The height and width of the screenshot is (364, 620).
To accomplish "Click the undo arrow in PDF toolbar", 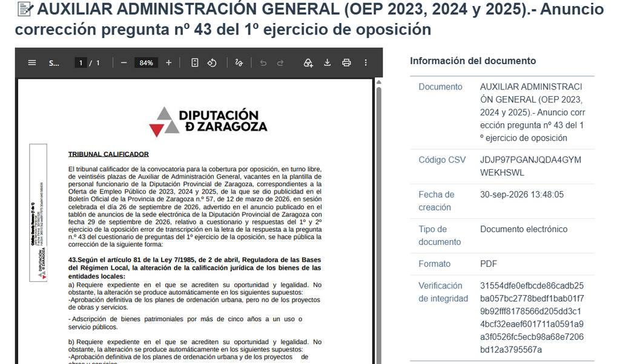I will (x=263, y=63).
